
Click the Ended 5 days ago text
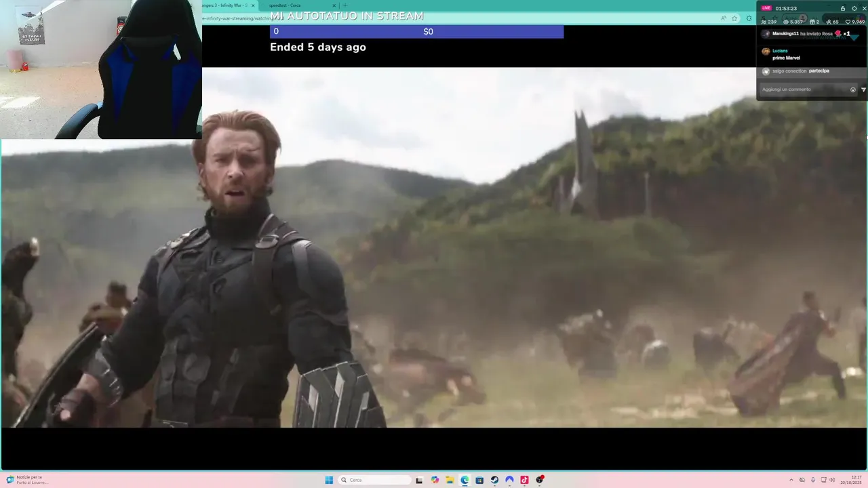(318, 47)
